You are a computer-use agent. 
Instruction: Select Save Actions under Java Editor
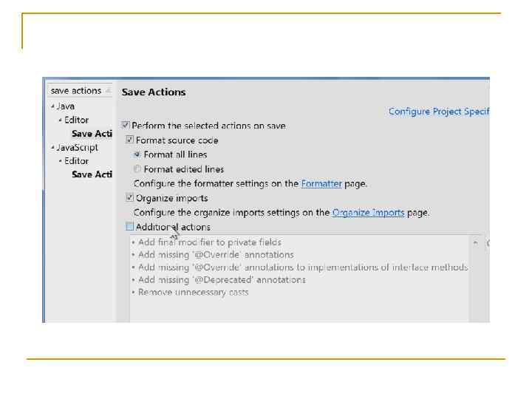91,134
